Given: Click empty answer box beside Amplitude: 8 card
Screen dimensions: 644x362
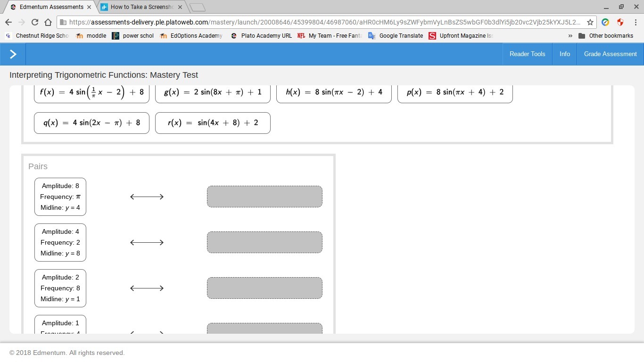Looking at the screenshot, I should pos(264,197).
